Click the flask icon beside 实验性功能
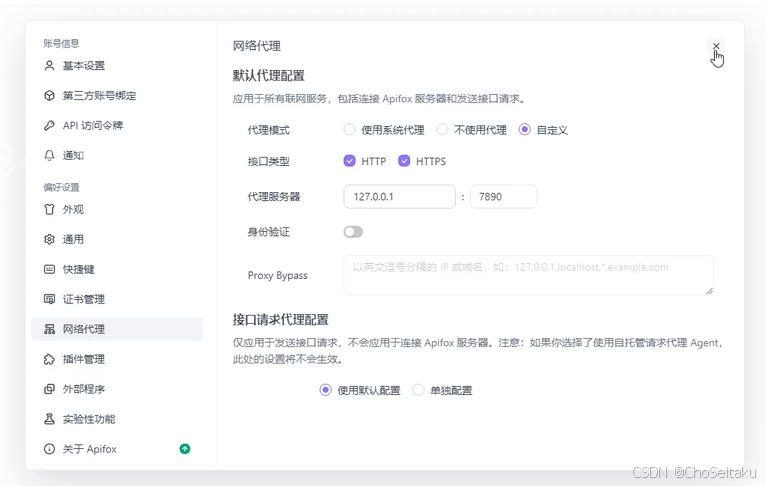The width and height of the screenshot is (766, 486). click(49, 419)
